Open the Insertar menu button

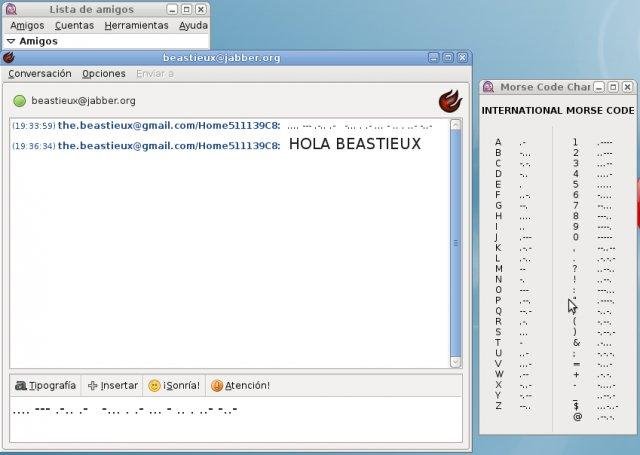pyautogui.click(x=113, y=386)
